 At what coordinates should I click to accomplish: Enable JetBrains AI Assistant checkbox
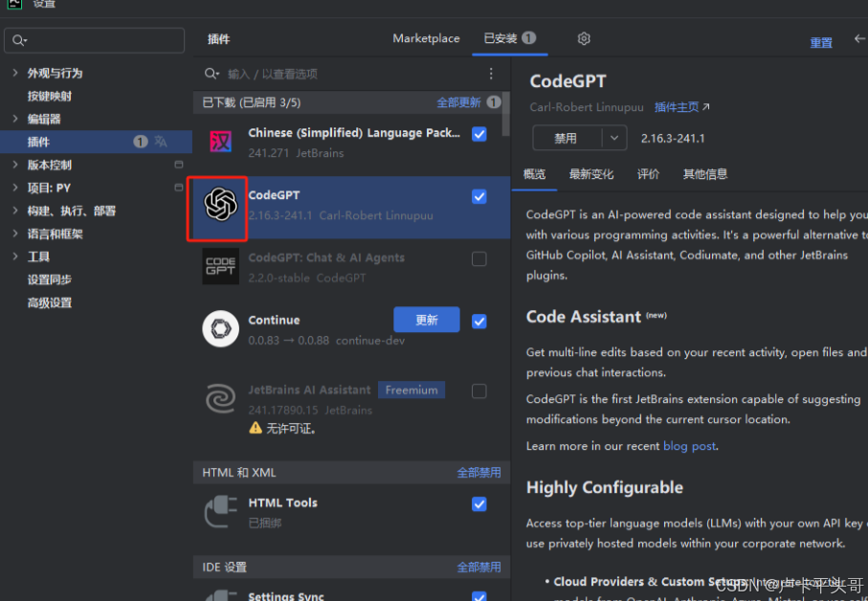(x=479, y=391)
